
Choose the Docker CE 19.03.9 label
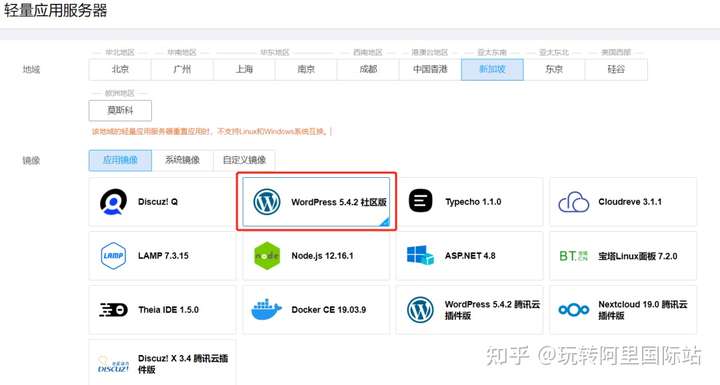tap(329, 310)
